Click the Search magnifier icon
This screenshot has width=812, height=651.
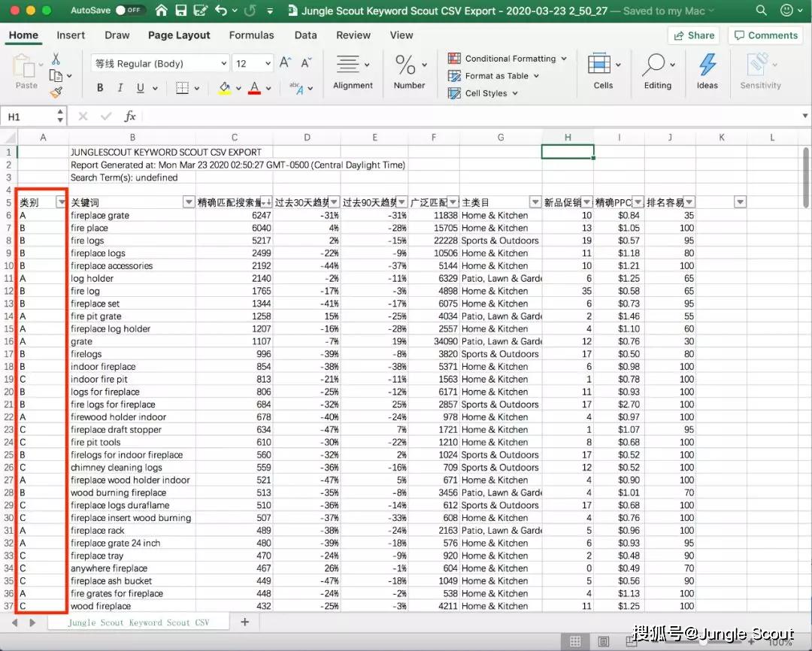pyautogui.click(x=761, y=10)
